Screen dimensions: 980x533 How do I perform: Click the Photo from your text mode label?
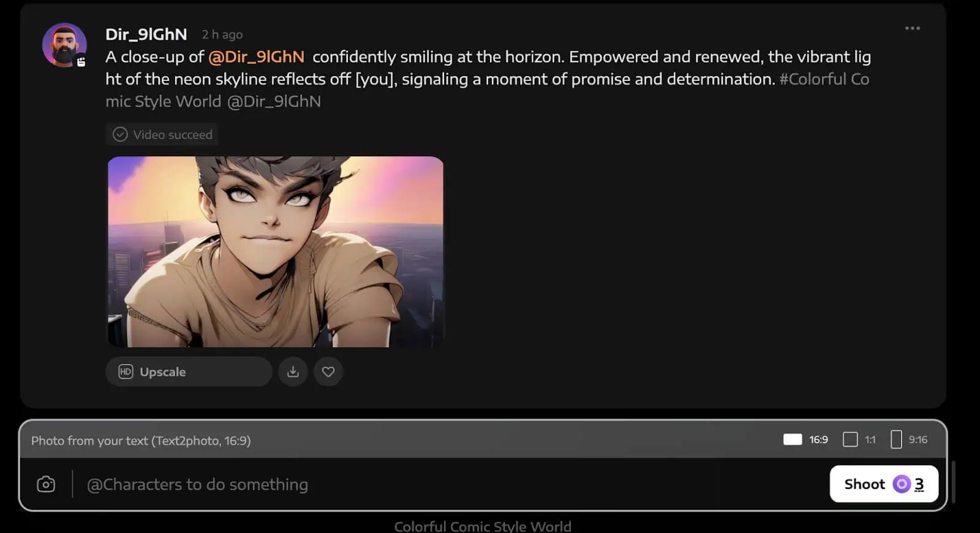click(x=141, y=440)
